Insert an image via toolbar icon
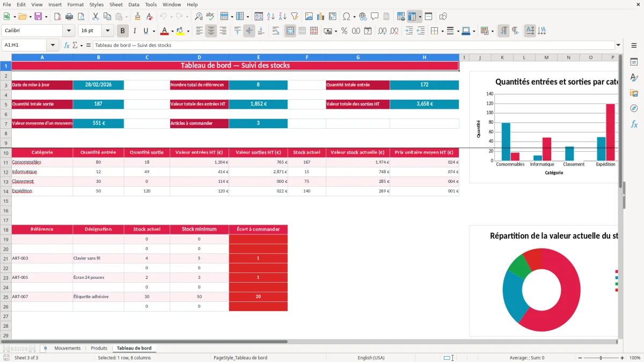This screenshot has height=362, width=644. click(310, 17)
